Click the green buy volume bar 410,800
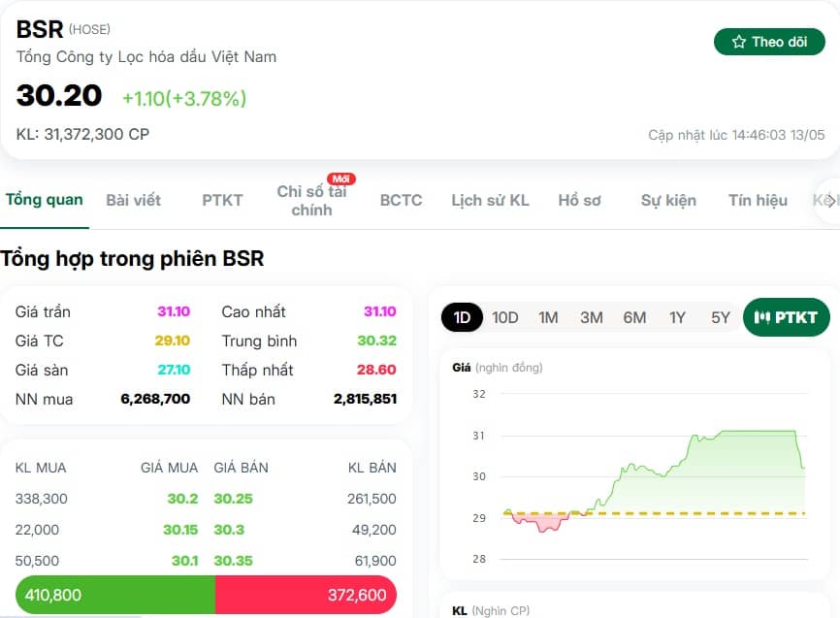The width and height of the screenshot is (840, 618). [x=115, y=595]
